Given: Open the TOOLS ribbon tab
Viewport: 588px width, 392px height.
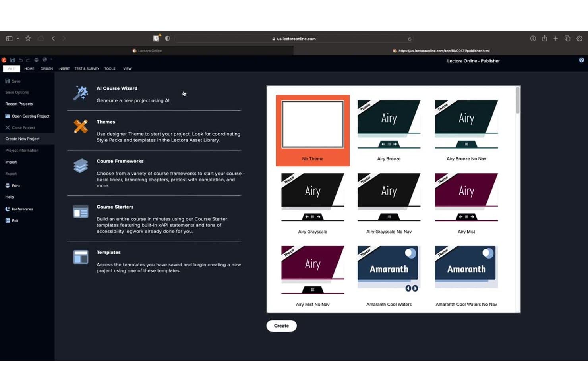Looking at the screenshot, I should [x=110, y=69].
